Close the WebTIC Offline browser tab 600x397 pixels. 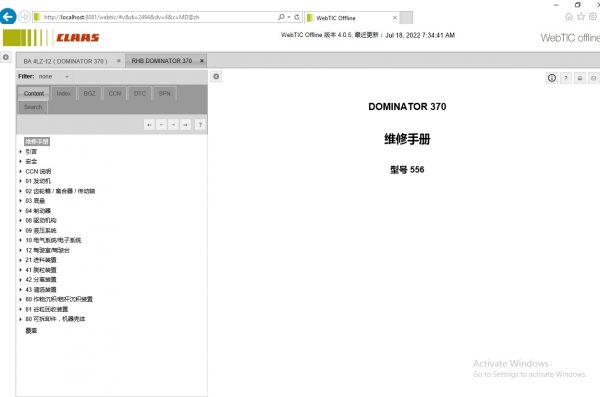coord(395,18)
